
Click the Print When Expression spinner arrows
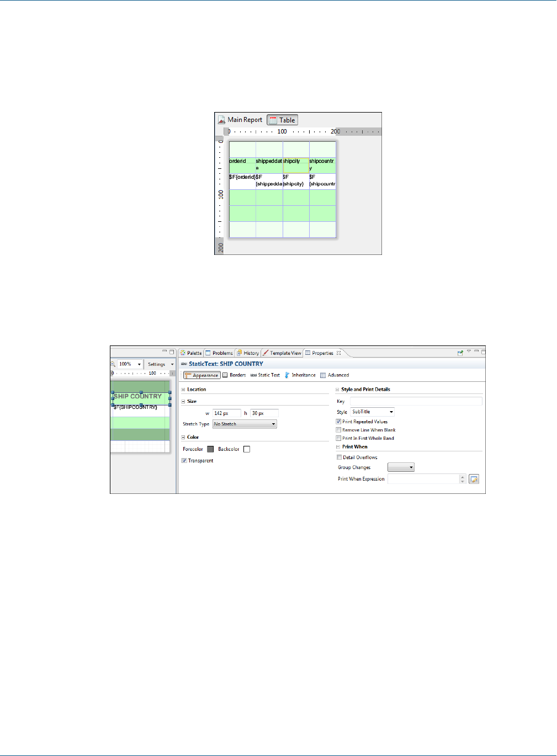(463, 479)
